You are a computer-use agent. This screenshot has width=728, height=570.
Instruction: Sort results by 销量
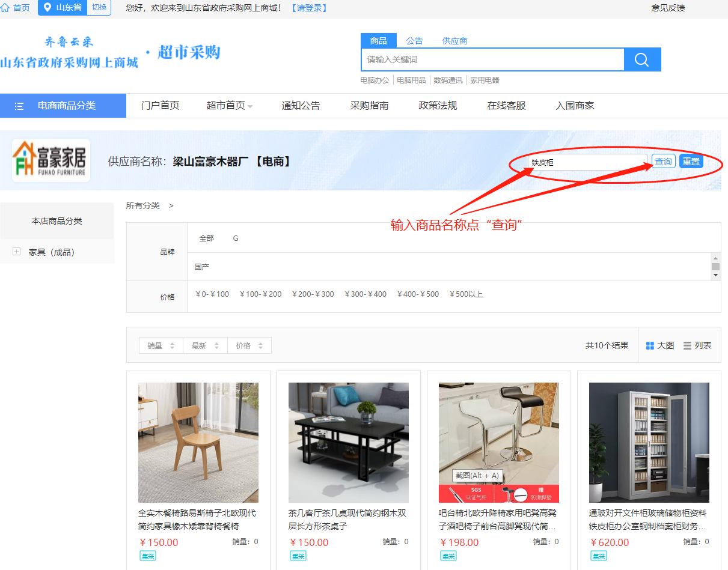point(161,345)
